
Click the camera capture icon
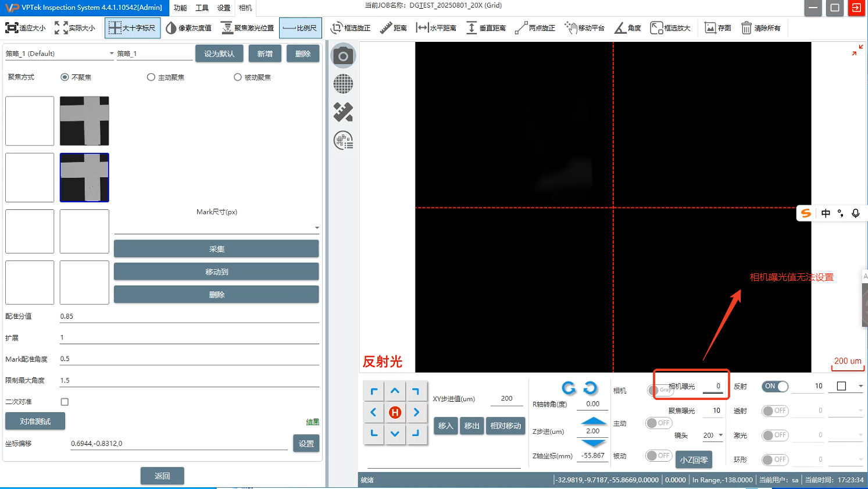tap(343, 56)
